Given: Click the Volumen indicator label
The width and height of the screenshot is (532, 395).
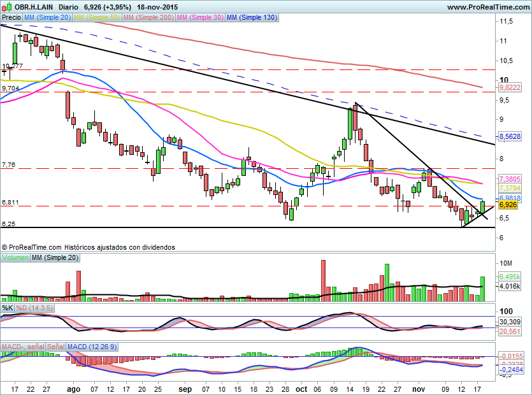Looking at the screenshot, I should pyautogui.click(x=15, y=257).
